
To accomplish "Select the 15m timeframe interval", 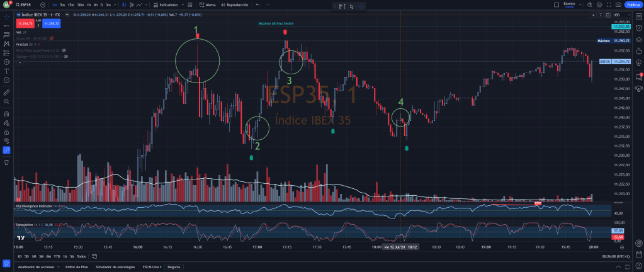I will [71, 4].
